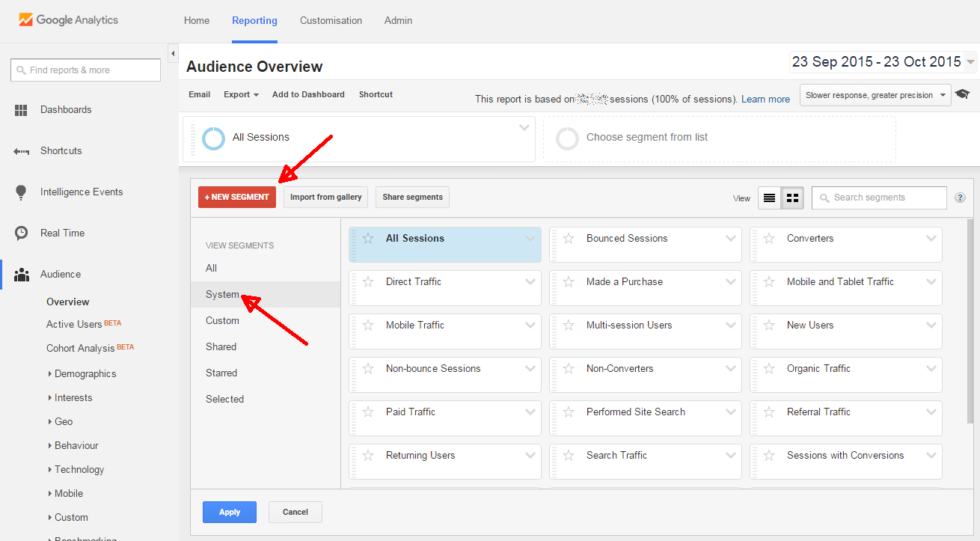Switch segments to list view
The width and height of the screenshot is (980, 541).
point(769,198)
